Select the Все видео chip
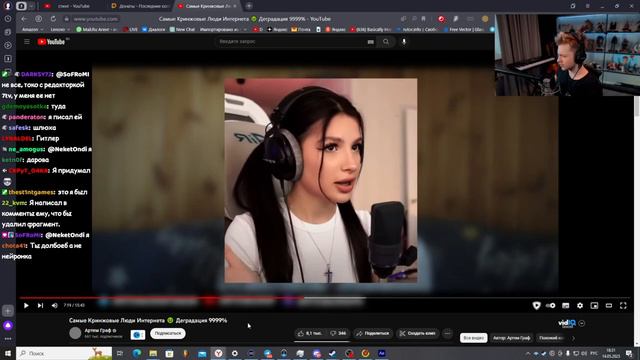 coord(473,338)
